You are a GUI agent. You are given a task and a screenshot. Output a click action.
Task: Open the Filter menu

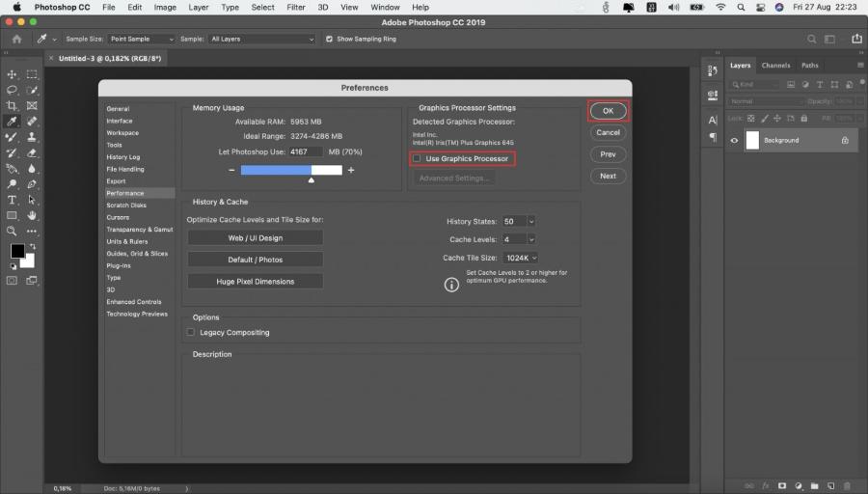point(296,7)
